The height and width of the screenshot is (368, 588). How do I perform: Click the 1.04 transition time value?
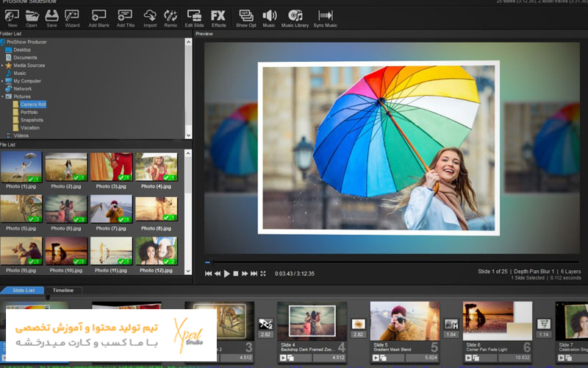tap(451, 334)
